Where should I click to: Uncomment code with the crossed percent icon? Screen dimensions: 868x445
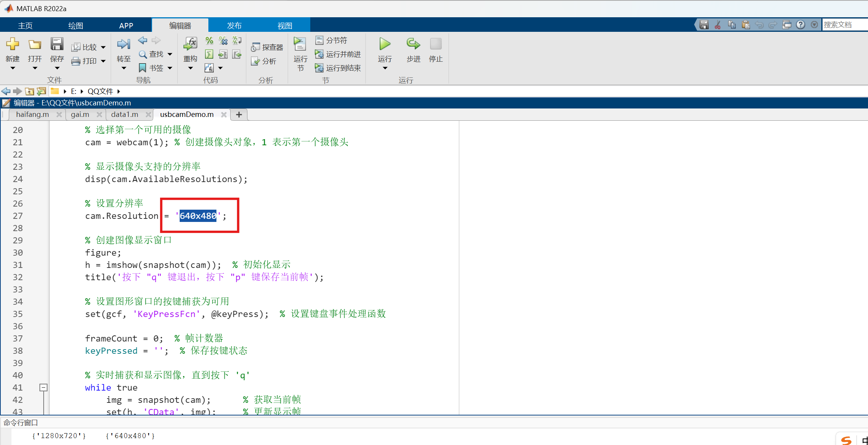(x=223, y=40)
